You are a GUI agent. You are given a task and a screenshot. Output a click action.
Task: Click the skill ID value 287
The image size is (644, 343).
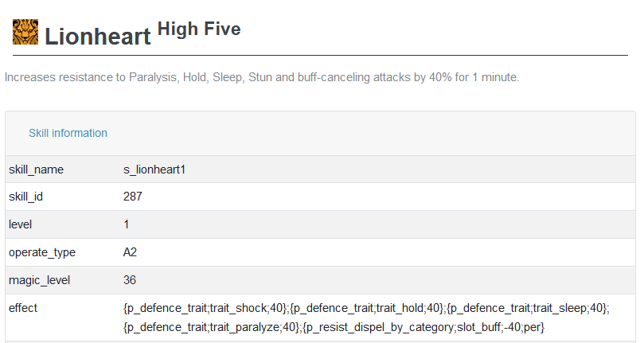click(133, 197)
